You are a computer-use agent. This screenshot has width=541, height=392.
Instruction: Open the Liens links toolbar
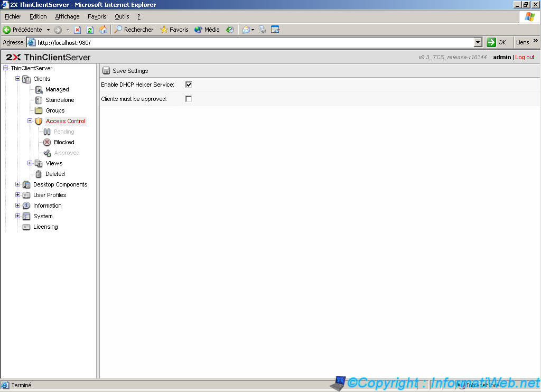click(x=523, y=42)
